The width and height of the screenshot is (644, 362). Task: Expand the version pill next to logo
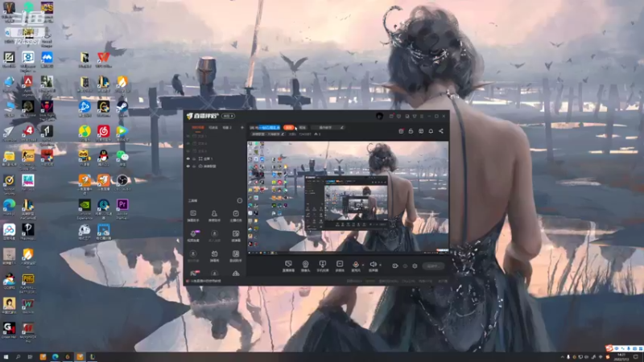pos(228,116)
